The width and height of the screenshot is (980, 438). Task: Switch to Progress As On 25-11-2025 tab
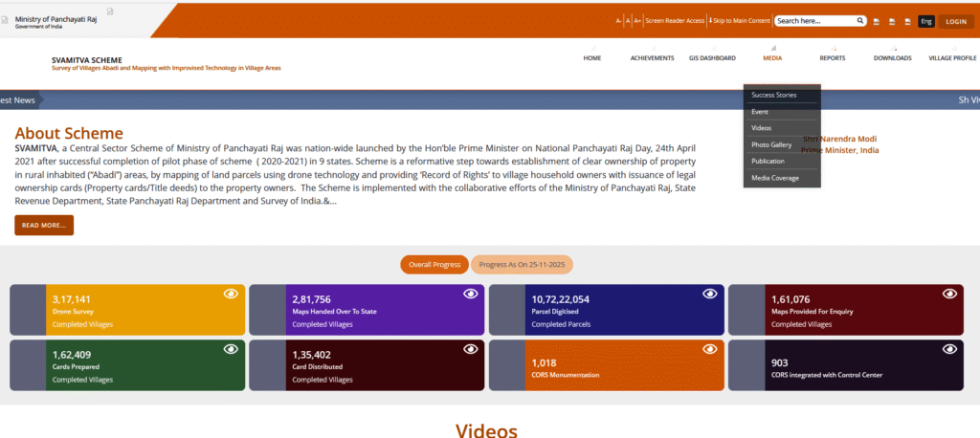(522, 265)
